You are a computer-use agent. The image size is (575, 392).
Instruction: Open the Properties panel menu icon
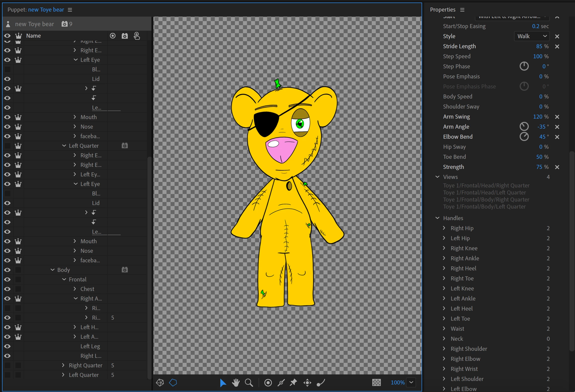click(x=462, y=10)
